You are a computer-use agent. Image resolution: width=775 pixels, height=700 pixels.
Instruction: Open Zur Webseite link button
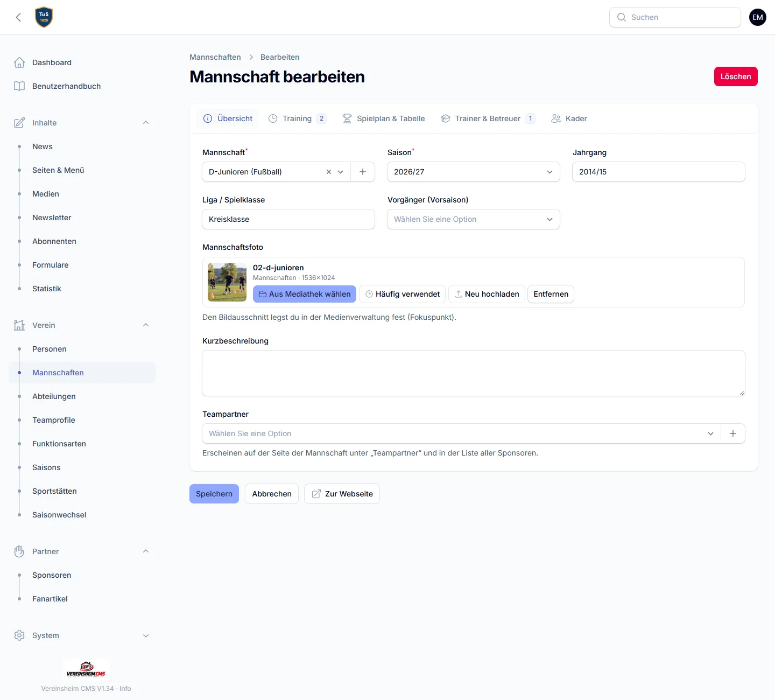click(x=342, y=494)
